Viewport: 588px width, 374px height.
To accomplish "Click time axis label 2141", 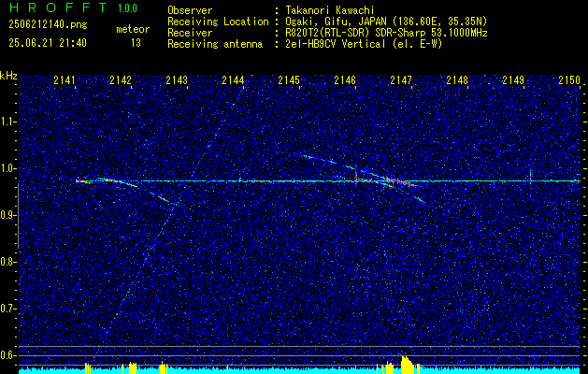I will point(65,80).
